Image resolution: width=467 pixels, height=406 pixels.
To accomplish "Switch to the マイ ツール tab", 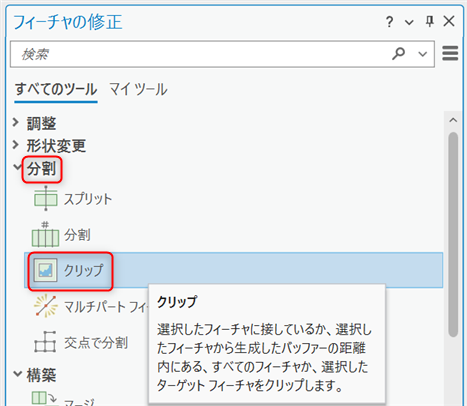I will pos(138,89).
